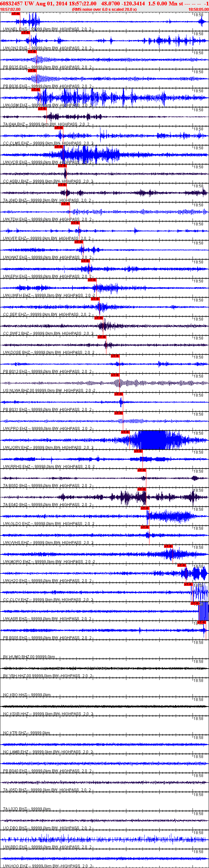Click event ID 60832457 in header
The height and width of the screenshot is (868, 209).
(x=11, y=3)
